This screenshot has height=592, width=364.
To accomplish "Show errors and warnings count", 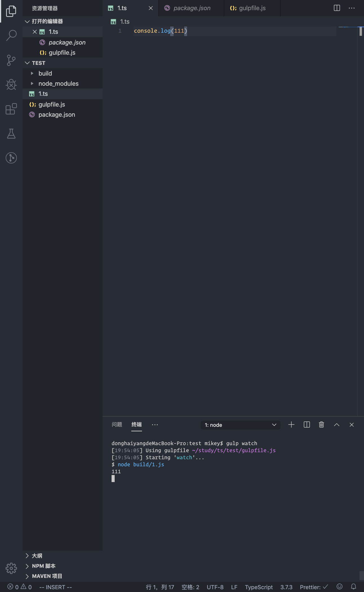I will tap(19, 587).
